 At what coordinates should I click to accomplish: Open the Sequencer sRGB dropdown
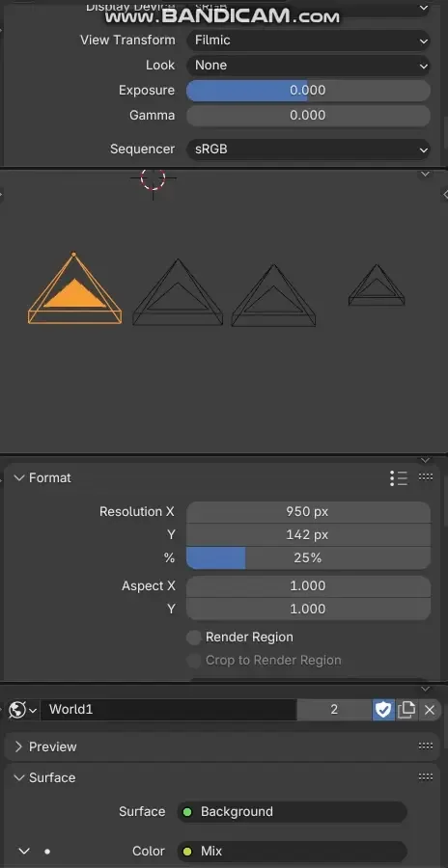[x=308, y=149]
